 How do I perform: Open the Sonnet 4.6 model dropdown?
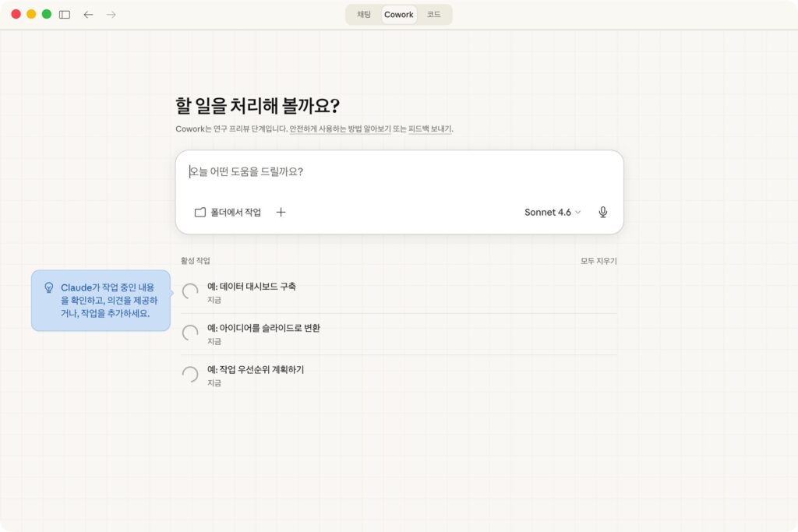click(553, 212)
